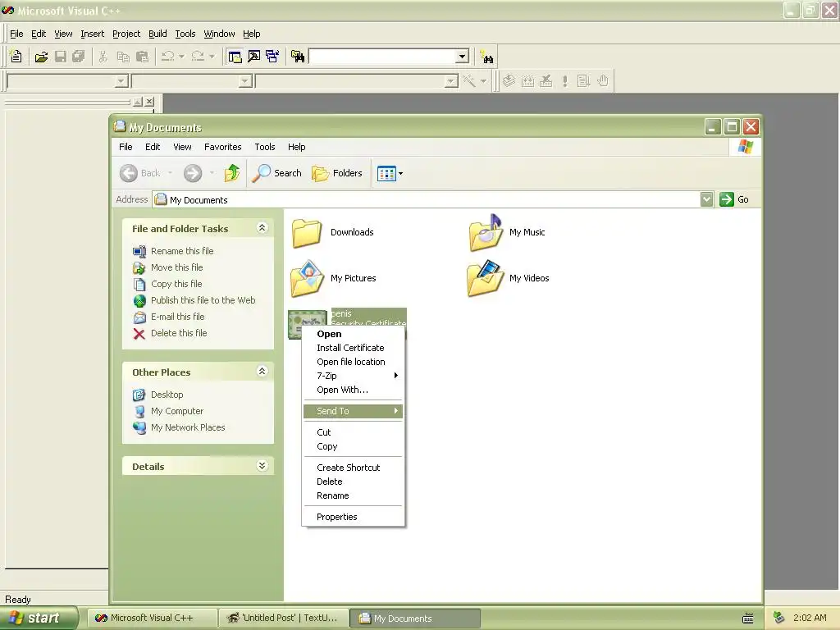The image size is (840, 630).
Task: Click the Copy icon in Visual C++ toolbar
Action: [x=123, y=57]
